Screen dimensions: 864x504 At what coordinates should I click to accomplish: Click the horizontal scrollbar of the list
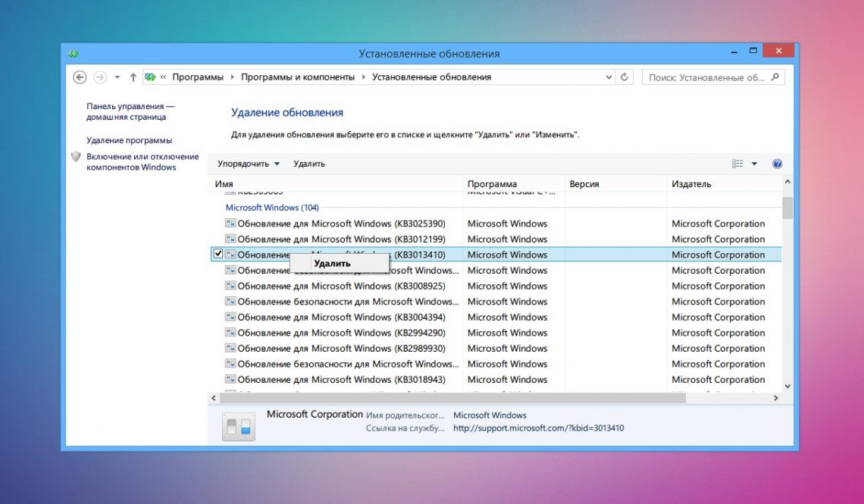coord(453,398)
